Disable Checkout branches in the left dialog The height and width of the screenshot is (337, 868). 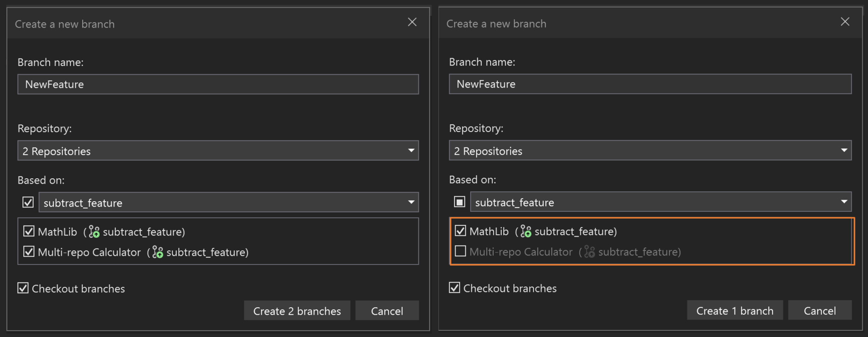click(x=23, y=288)
